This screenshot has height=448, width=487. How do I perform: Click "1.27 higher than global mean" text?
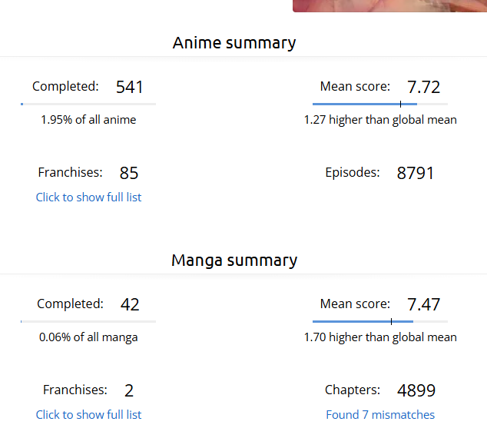(x=380, y=120)
